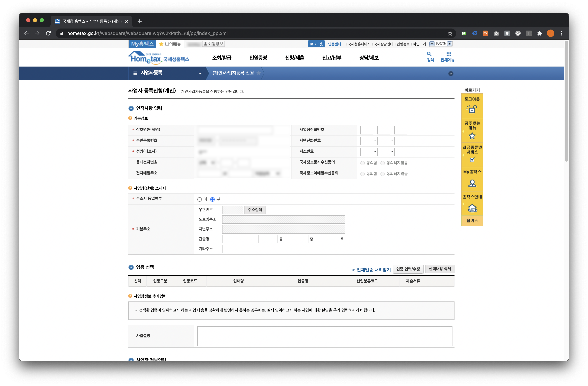Click 나의메뉴 star shortcut
This screenshot has width=588, height=386.
click(x=170, y=44)
